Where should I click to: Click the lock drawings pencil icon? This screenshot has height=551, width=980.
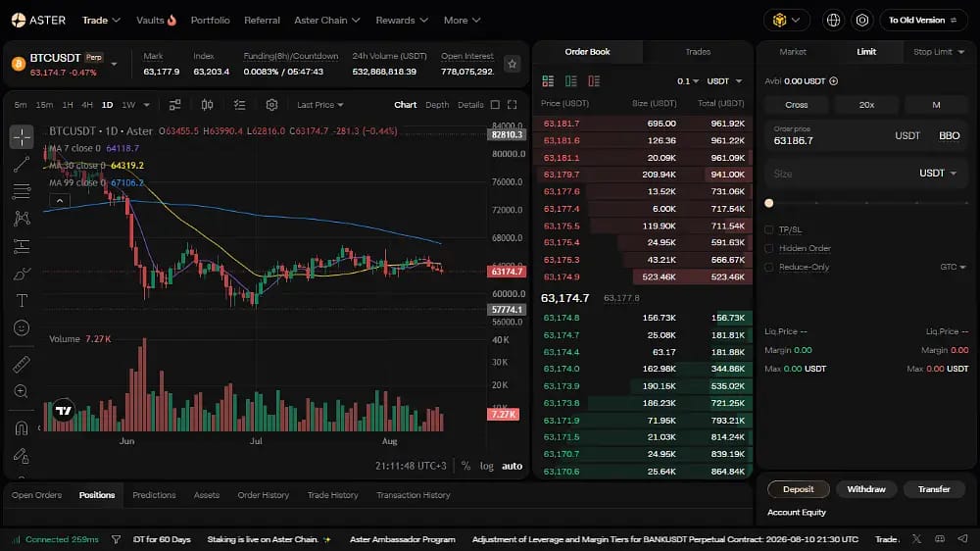(22, 456)
